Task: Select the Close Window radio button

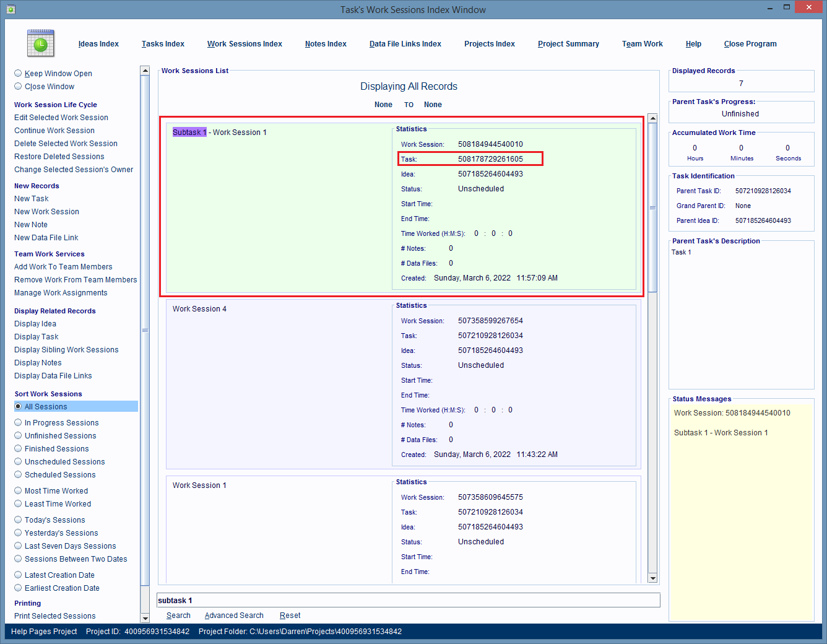Action: [x=18, y=86]
